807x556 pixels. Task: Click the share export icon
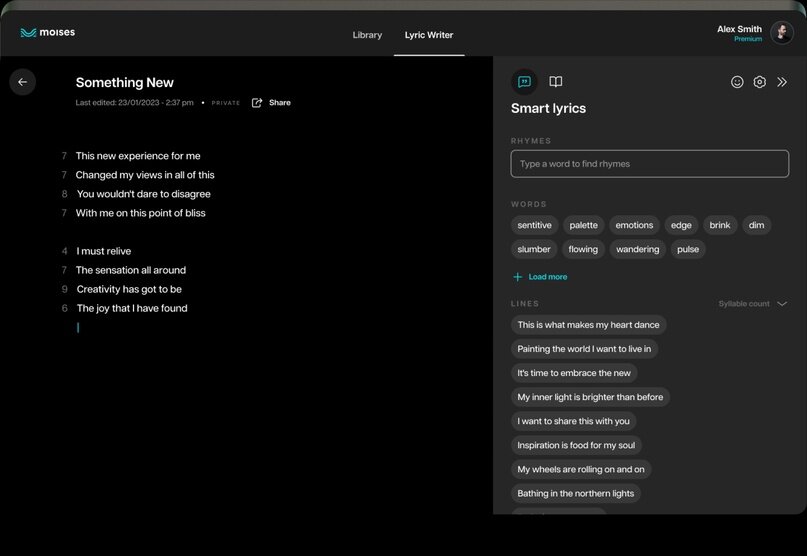point(257,103)
